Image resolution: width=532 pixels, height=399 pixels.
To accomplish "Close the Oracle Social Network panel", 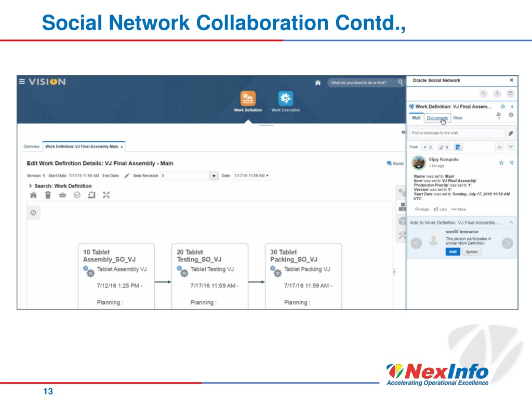I will (x=511, y=80).
